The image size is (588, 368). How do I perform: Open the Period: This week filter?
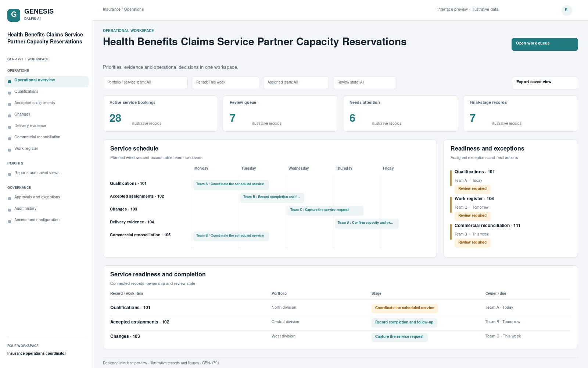pyautogui.click(x=225, y=83)
